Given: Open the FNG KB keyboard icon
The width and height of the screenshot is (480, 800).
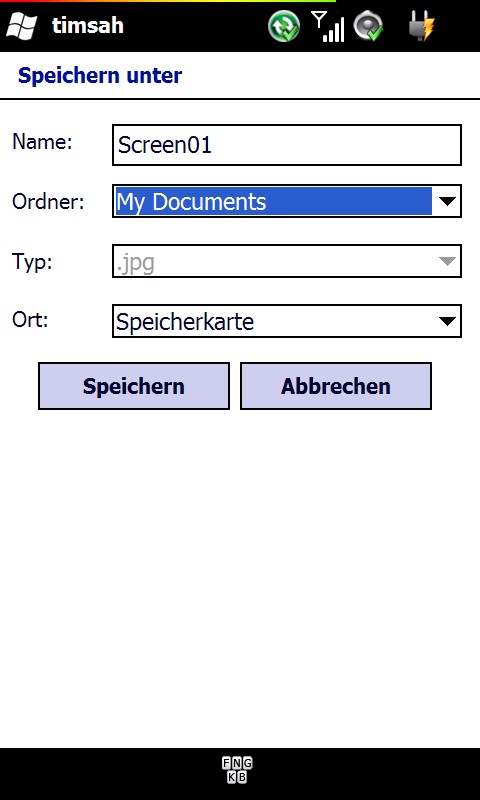Looking at the screenshot, I should (237, 770).
